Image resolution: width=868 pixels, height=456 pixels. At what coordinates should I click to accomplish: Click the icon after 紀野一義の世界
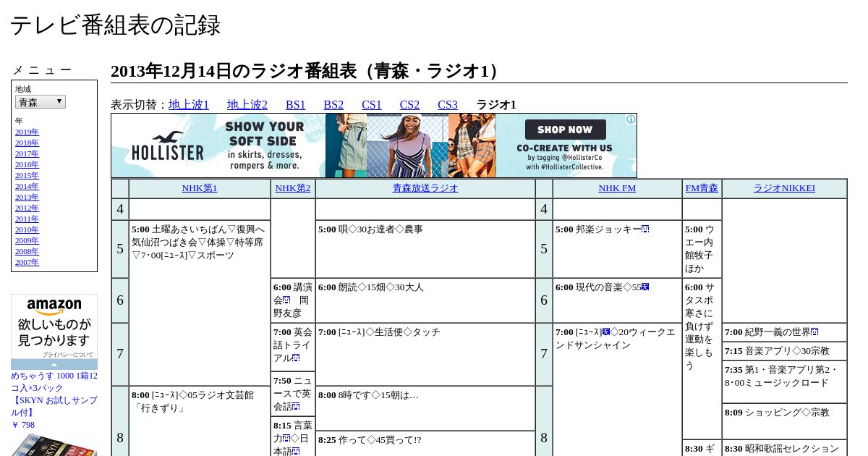coord(814,332)
